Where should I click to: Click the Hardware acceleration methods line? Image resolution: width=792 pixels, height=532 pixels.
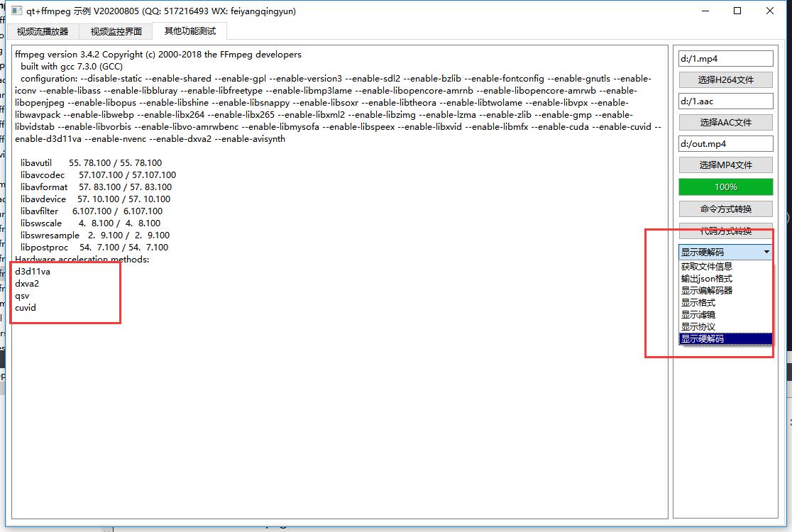tap(82, 260)
